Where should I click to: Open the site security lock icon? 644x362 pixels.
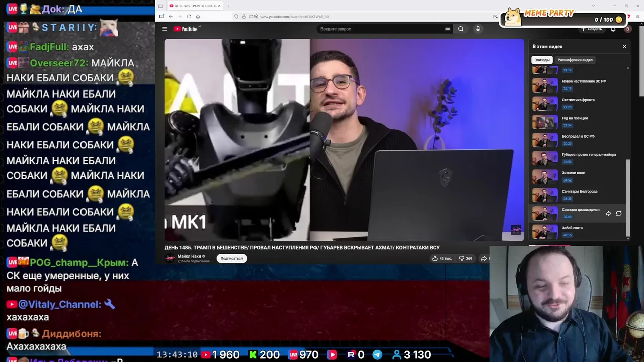click(x=244, y=17)
